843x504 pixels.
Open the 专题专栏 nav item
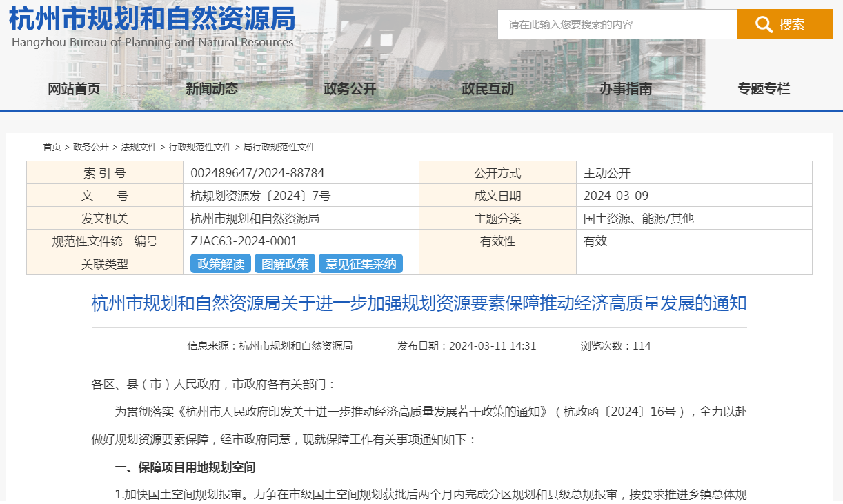[x=764, y=89]
